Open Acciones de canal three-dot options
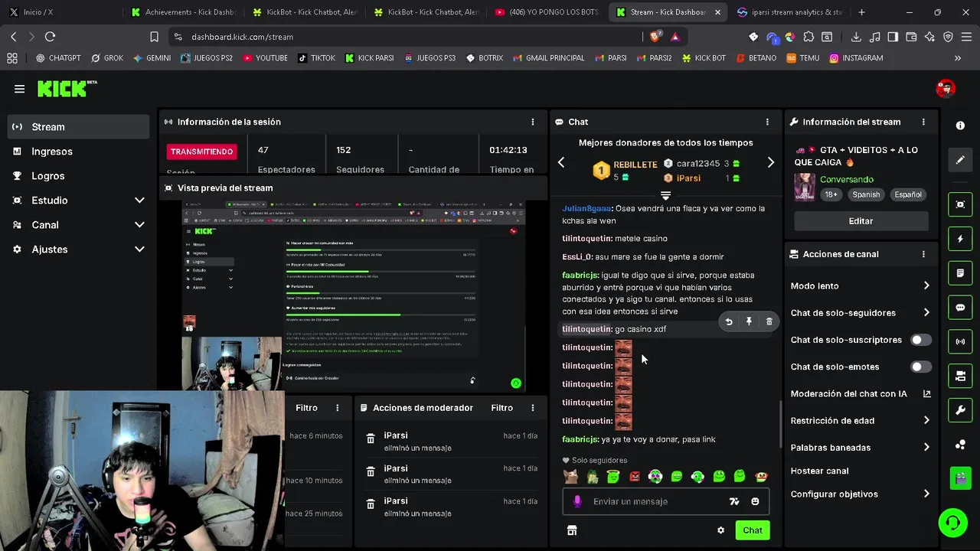980x551 pixels. tap(923, 254)
